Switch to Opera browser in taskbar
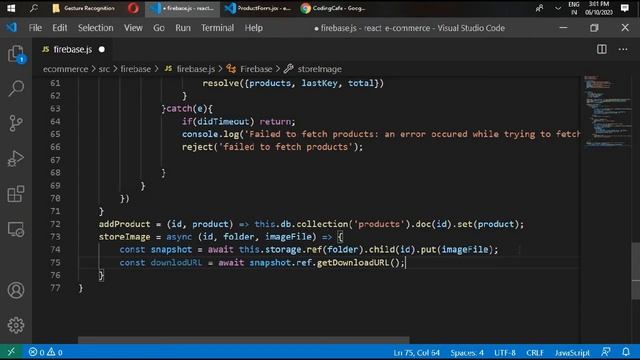 point(133,8)
